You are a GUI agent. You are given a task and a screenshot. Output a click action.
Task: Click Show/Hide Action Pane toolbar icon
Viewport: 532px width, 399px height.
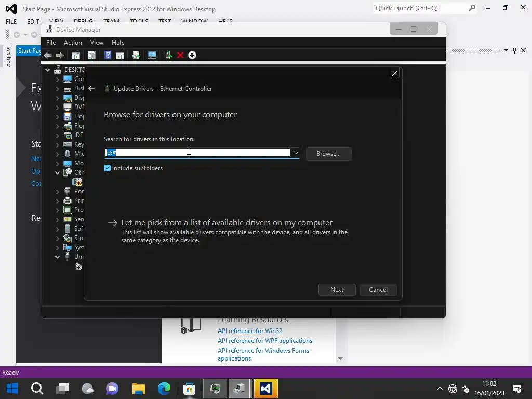click(120, 55)
